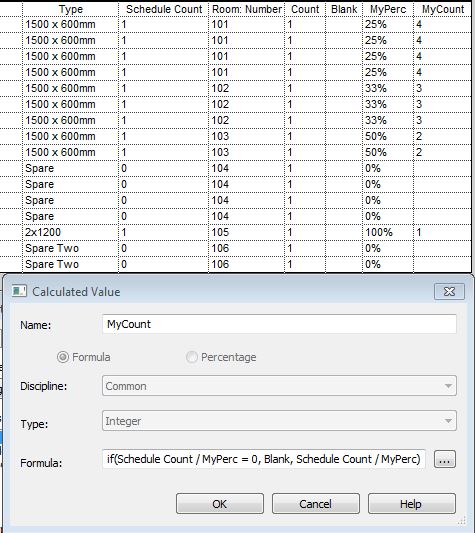Image resolution: width=475 pixels, height=533 pixels.
Task: Click the Blank column header
Action: point(344,9)
